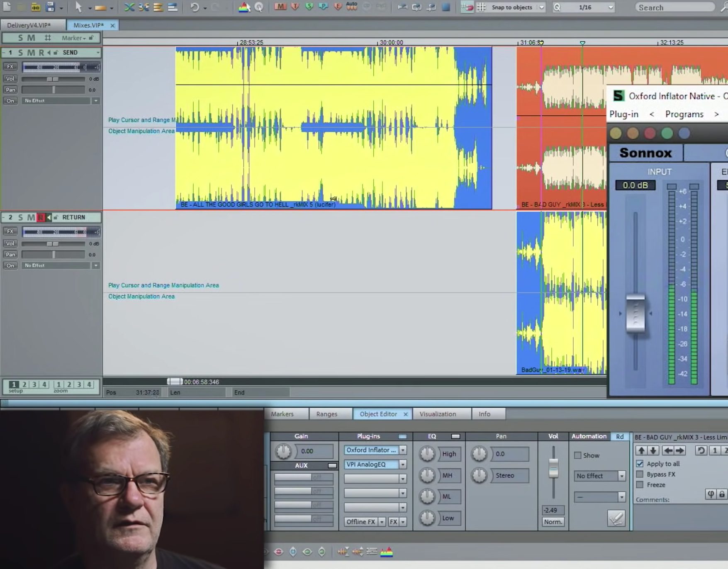Click track 1 Vol slider
Screen dimensions: 728x569
click(53, 79)
